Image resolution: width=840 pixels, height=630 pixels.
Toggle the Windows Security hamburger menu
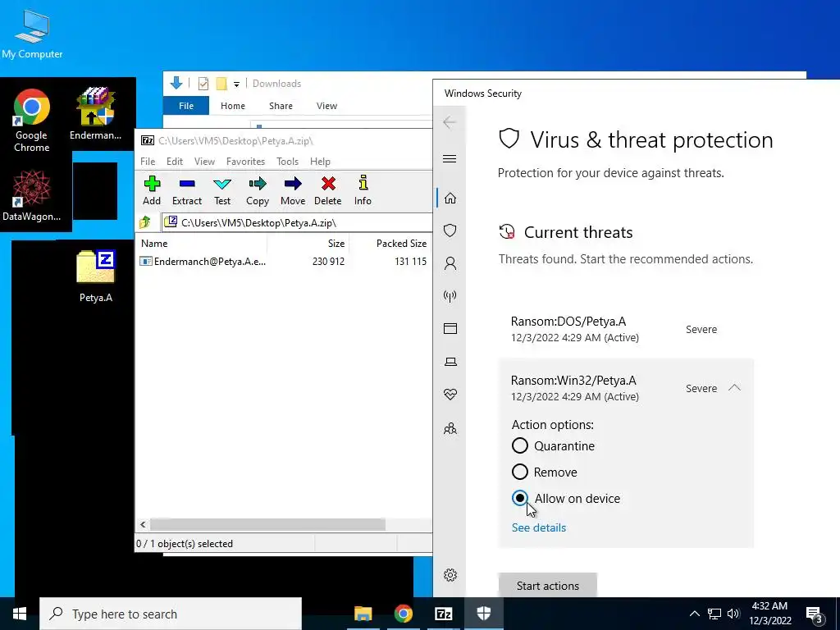(450, 159)
